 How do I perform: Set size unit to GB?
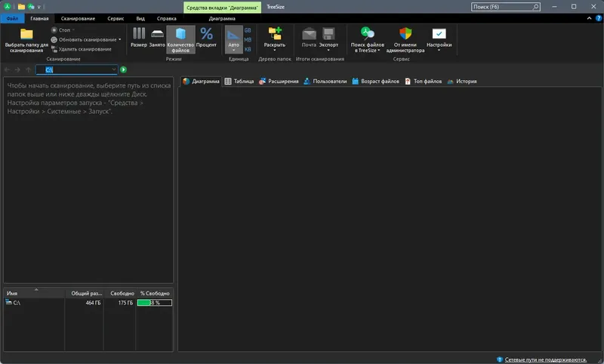tap(248, 30)
